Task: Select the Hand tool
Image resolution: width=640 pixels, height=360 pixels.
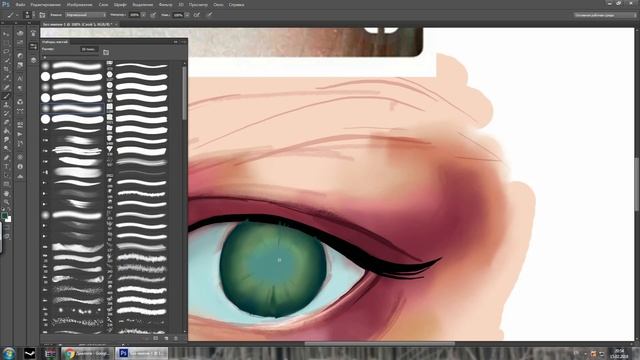Action: pos(7,193)
